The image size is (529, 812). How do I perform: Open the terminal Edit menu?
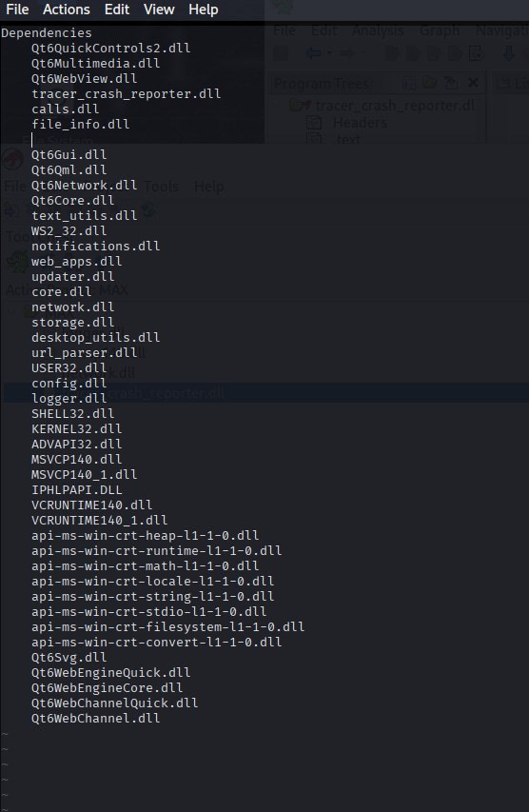click(116, 10)
